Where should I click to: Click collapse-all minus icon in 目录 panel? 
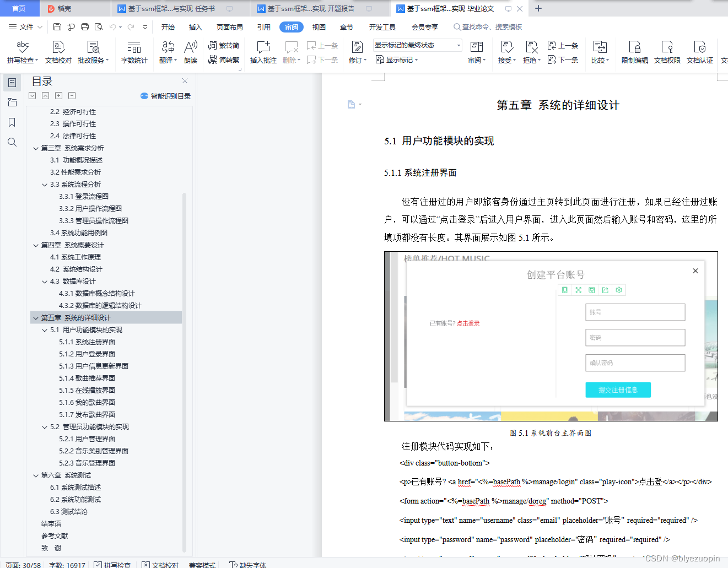click(x=72, y=95)
